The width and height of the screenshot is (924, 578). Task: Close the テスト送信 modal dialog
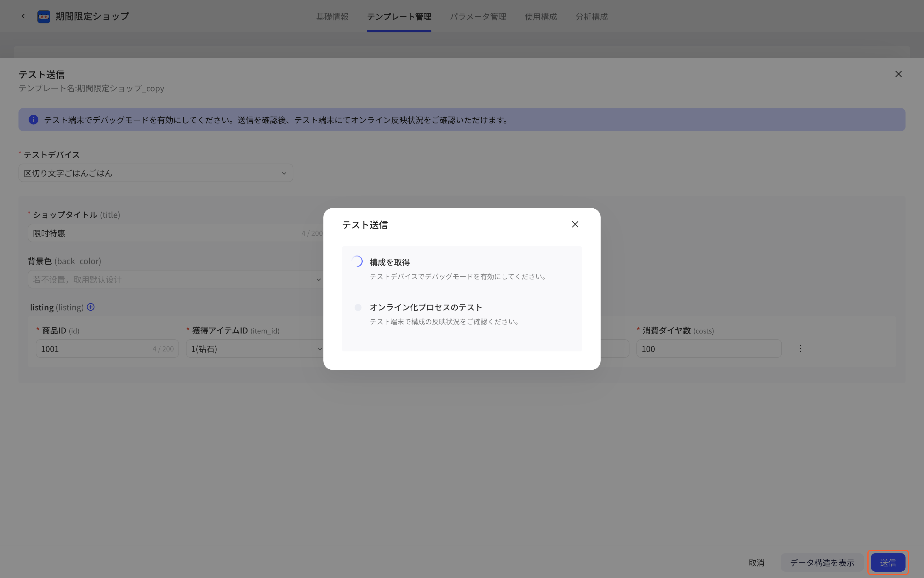click(575, 224)
